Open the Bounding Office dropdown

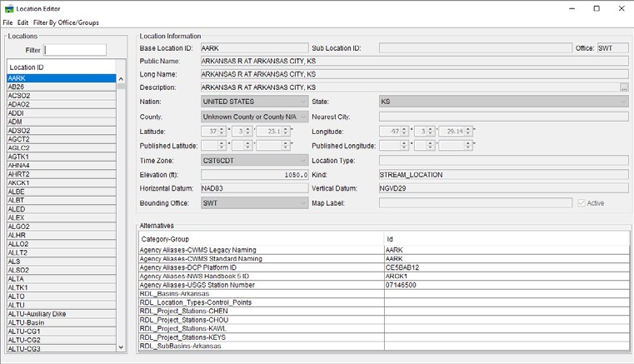255,202
